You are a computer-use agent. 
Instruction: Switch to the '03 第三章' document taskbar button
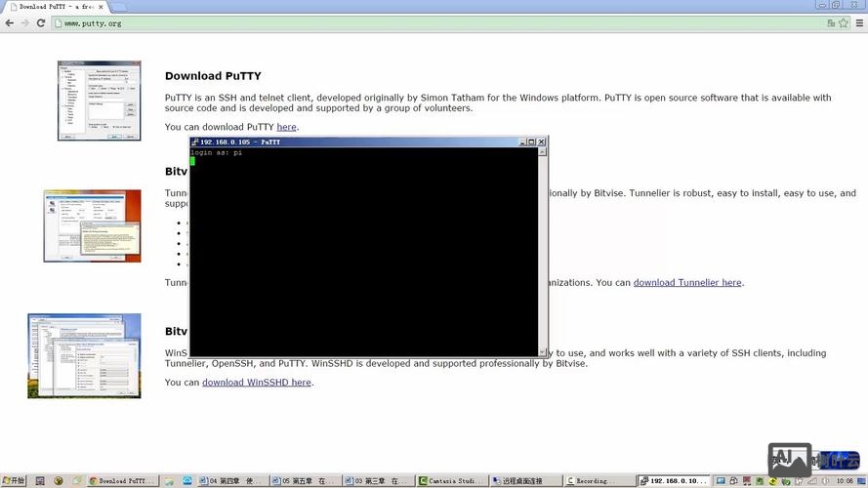[x=378, y=481]
